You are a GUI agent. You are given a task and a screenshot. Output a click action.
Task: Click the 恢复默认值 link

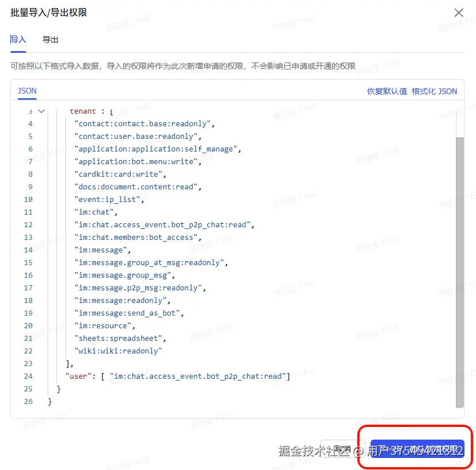[387, 91]
